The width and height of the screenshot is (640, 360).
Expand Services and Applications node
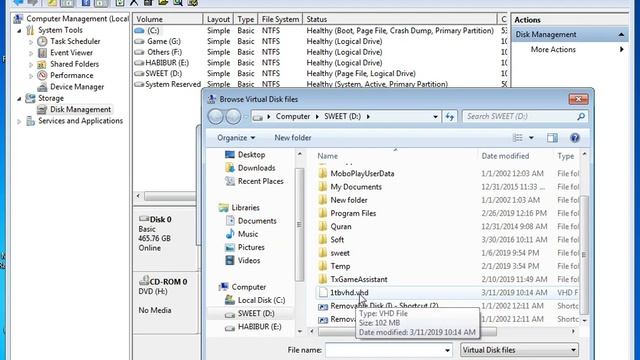19,121
